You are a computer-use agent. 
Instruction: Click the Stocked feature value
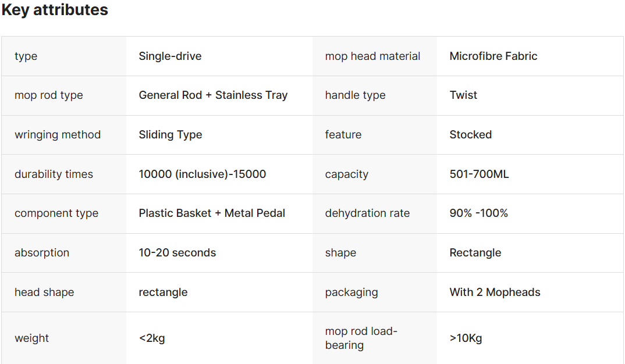(470, 135)
